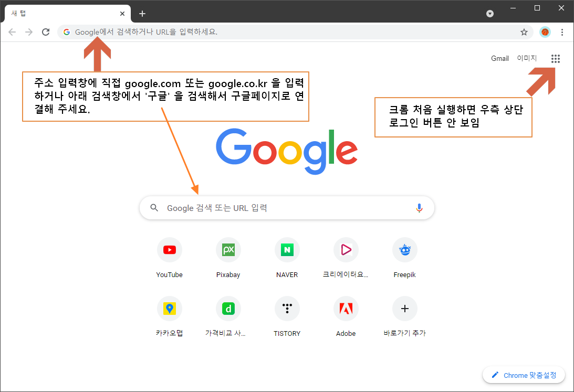Open the Freepik shortcut
The width and height of the screenshot is (574, 392).
pos(404,258)
